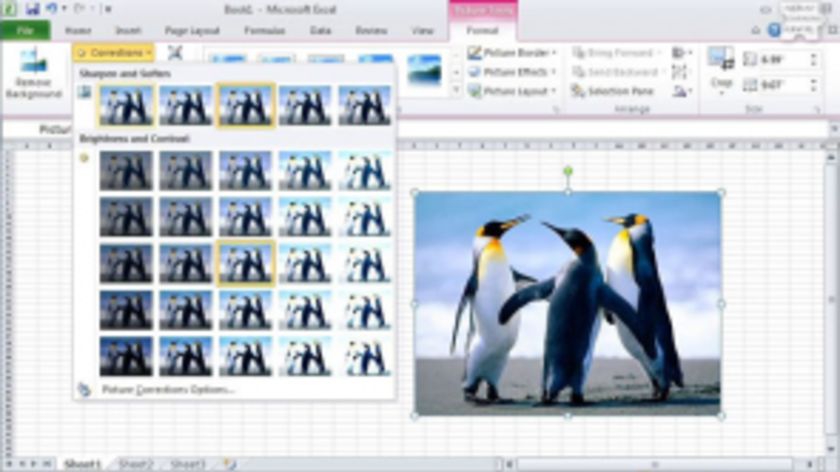Open Excel Help via the question mark icon

click(x=773, y=30)
